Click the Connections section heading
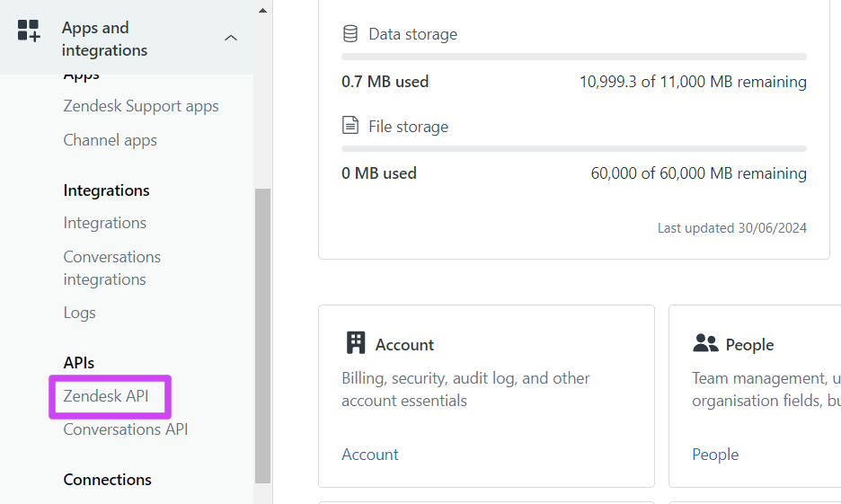Viewport: 841px width, 504px height. coord(107,480)
